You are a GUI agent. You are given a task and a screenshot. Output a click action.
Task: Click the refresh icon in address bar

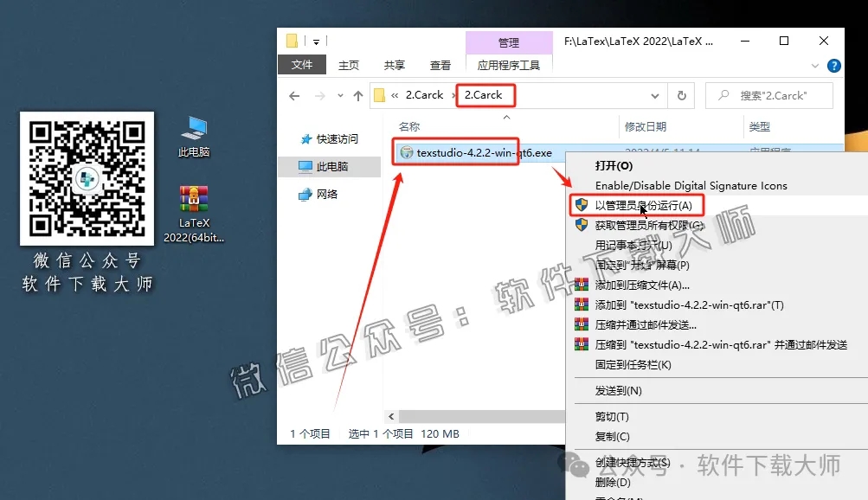684,95
